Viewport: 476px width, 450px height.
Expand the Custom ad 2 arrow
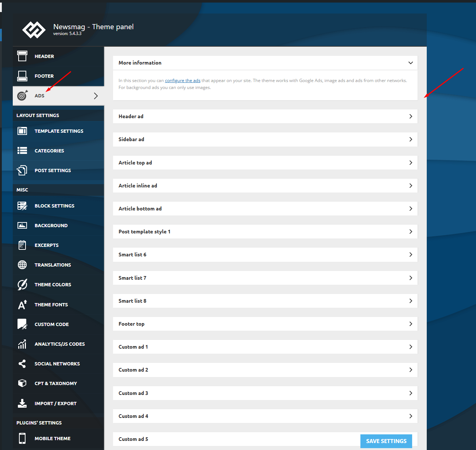pos(411,370)
